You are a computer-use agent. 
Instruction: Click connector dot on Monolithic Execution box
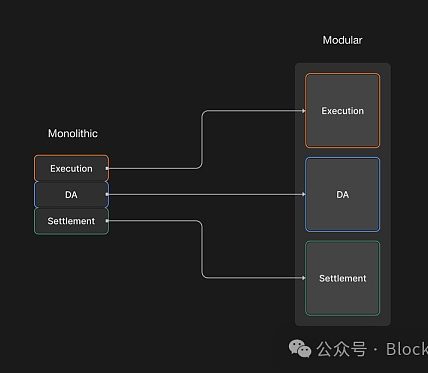pos(107,168)
